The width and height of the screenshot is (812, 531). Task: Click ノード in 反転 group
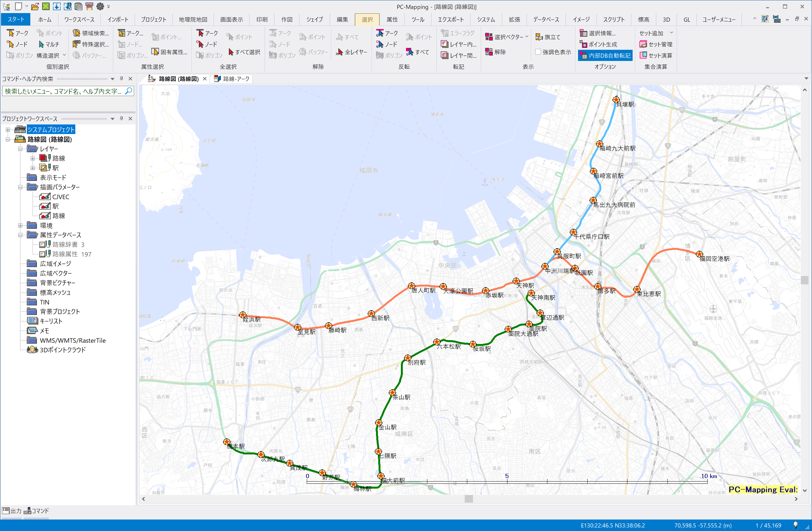(x=387, y=44)
